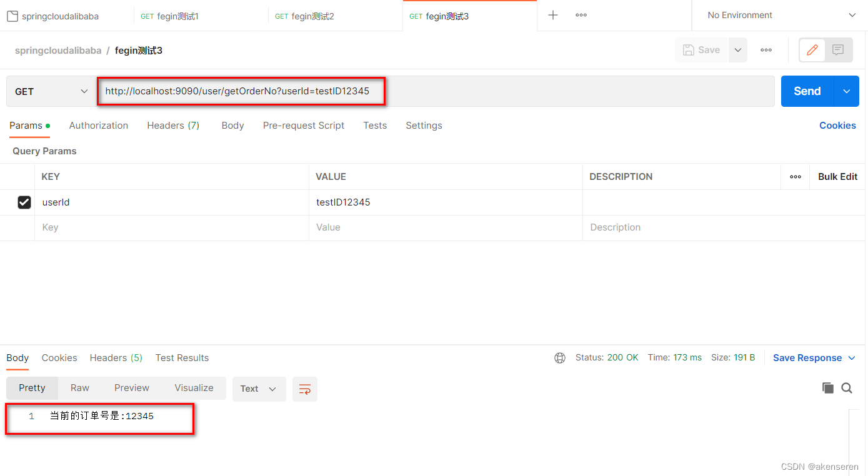The image size is (868, 476).
Task: Open the request edit pencil icon
Action: [x=812, y=50]
